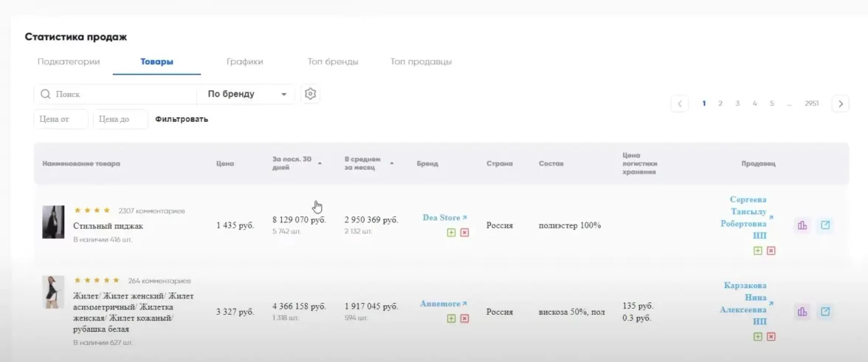Open chart statistics for Стильный пиджак row
Screen dimensions: 868x362
coord(802,225)
